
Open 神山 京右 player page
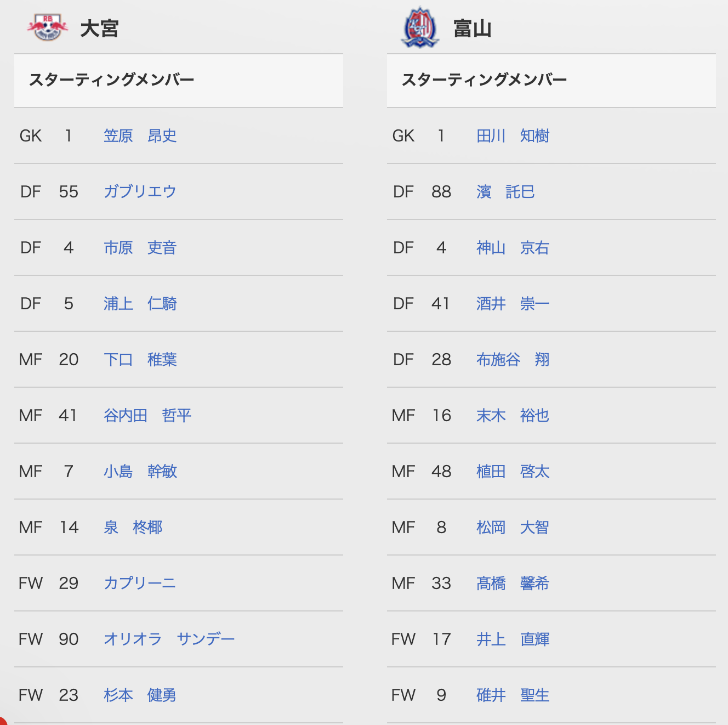click(513, 247)
